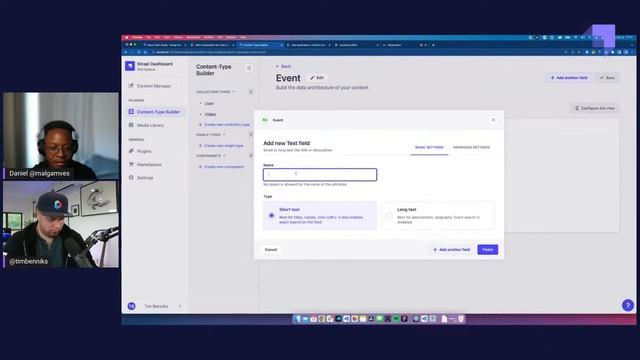Focus the Name input field

tap(320, 175)
